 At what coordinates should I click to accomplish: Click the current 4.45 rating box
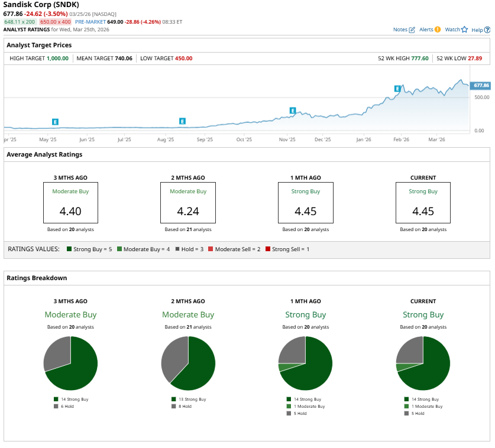[x=423, y=203]
